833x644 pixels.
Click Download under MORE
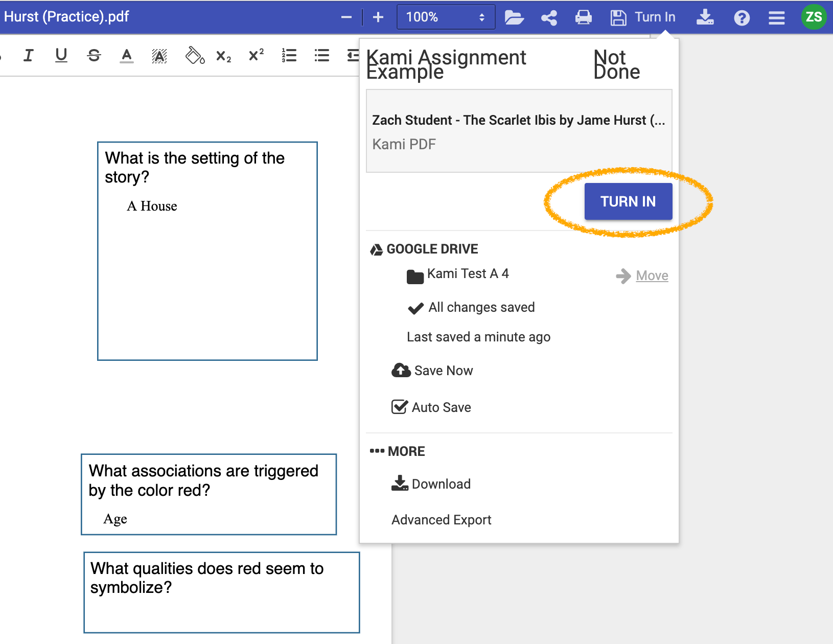coord(431,484)
